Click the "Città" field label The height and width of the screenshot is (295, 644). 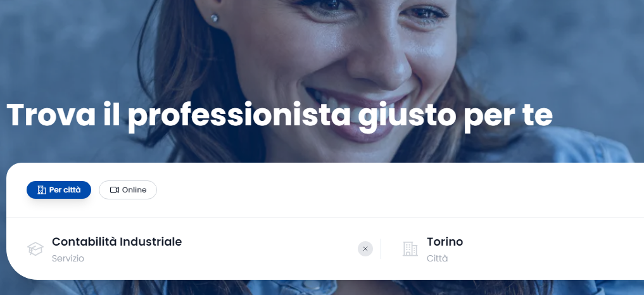437,258
